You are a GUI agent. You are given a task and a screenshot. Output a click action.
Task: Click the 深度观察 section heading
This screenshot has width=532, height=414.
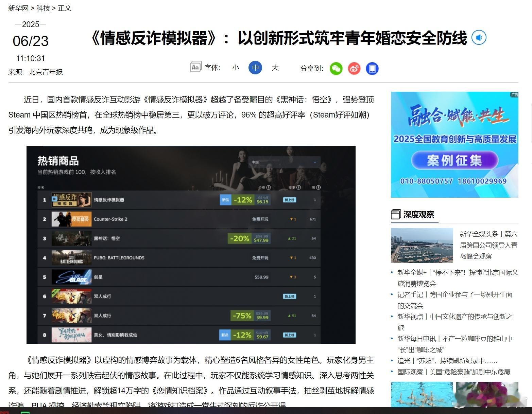click(x=419, y=214)
